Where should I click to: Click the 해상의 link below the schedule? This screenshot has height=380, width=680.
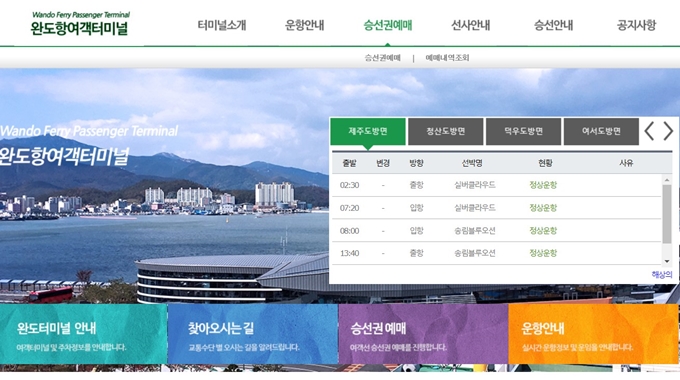[662, 275]
